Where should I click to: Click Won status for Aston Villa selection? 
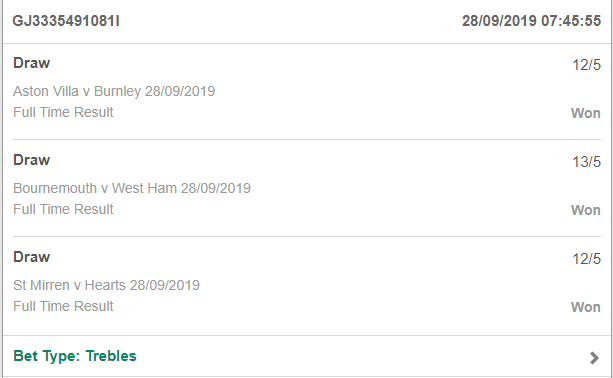[586, 113]
